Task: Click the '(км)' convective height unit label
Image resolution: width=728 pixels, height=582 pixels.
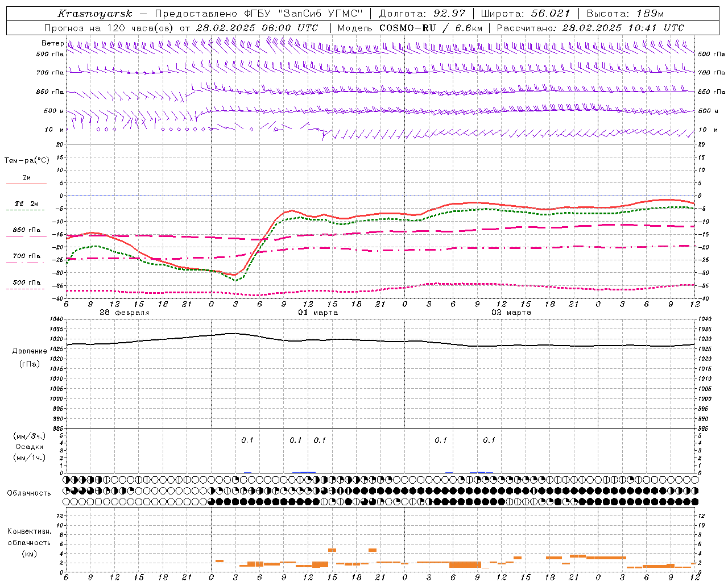Action: click(x=30, y=554)
